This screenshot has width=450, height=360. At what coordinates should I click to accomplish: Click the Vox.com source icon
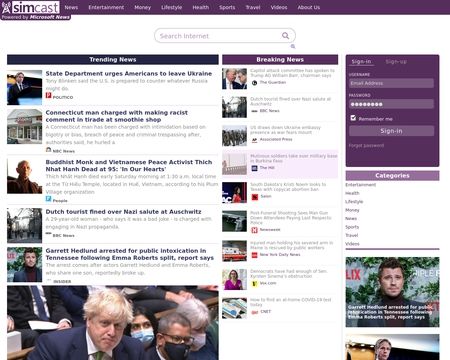[254, 284]
